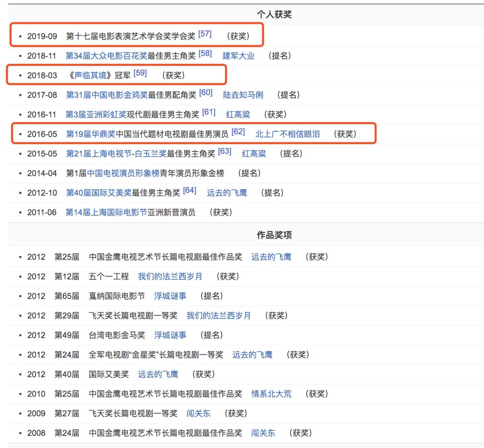Select date 2017-08
The height and width of the screenshot is (448, 484).
click(x=42, y=95)
